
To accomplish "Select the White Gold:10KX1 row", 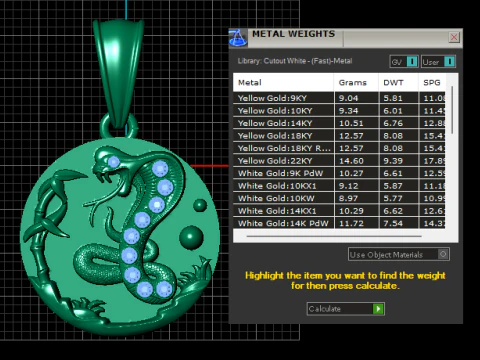I will (x=339, y=186).
